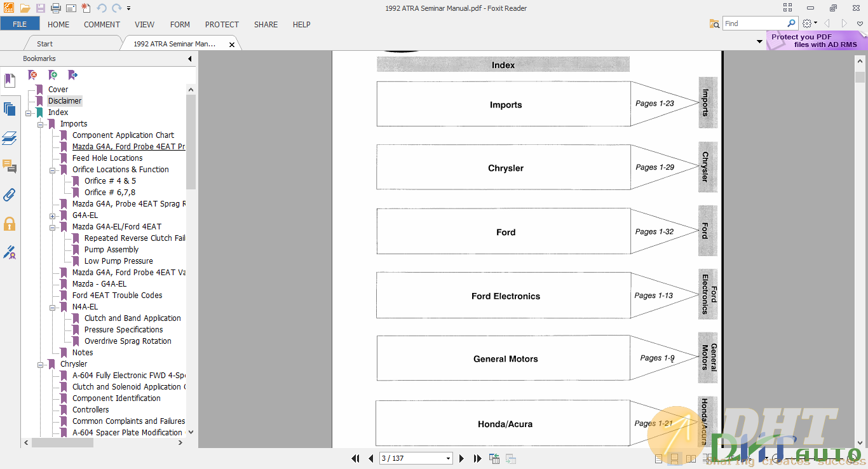Open Ford 4EAT Trouble Codes bookmark
Screen dimensions: 868x469
[117, 296]
